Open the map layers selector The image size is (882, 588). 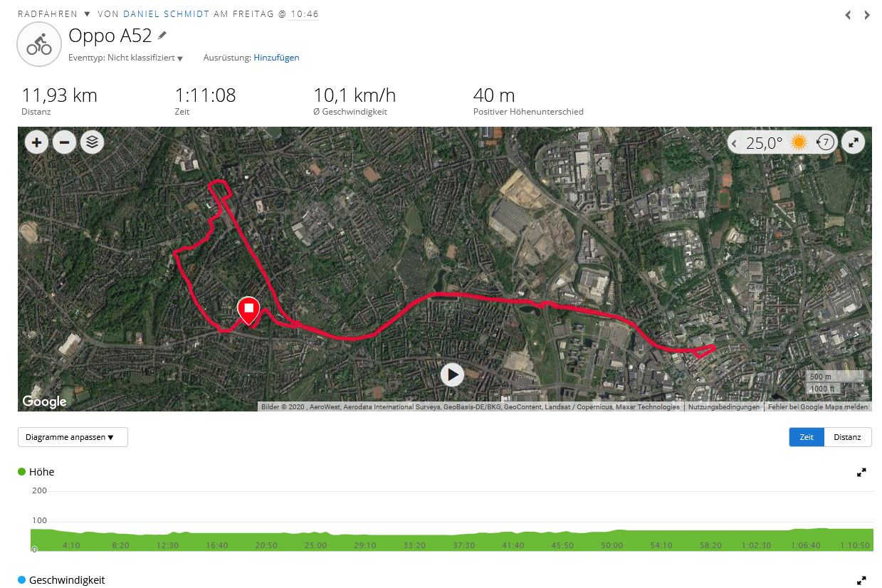click(x=92, y=142)
